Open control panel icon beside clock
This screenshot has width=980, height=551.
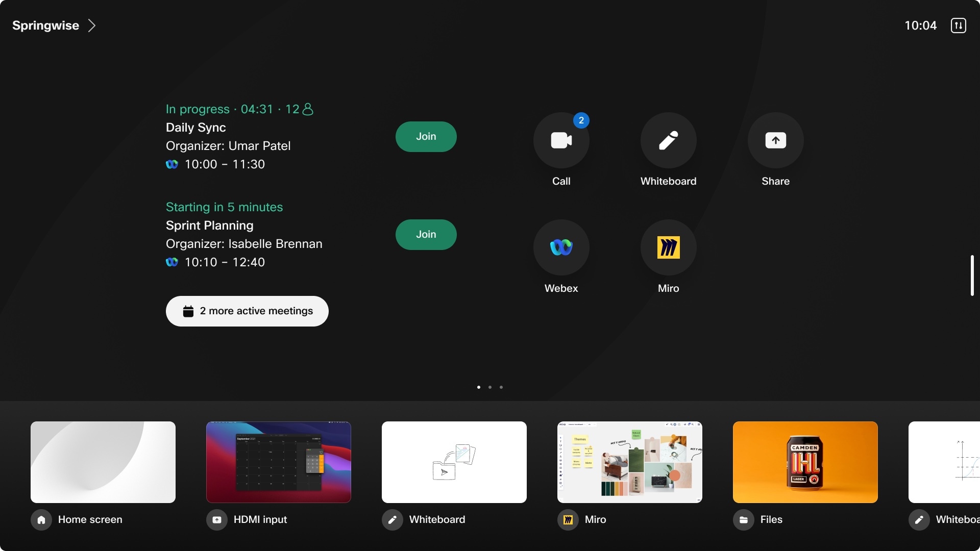[x=958, y=26]
